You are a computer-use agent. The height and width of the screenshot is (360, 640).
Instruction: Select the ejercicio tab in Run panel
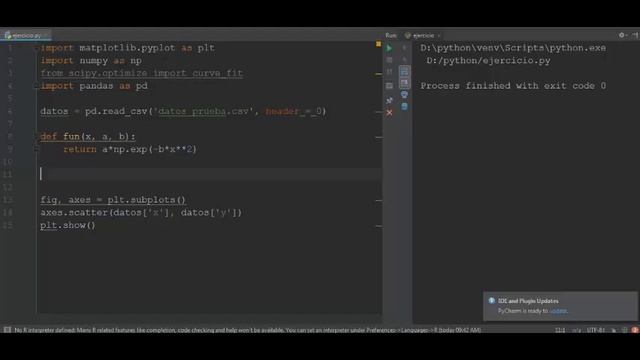422,36
